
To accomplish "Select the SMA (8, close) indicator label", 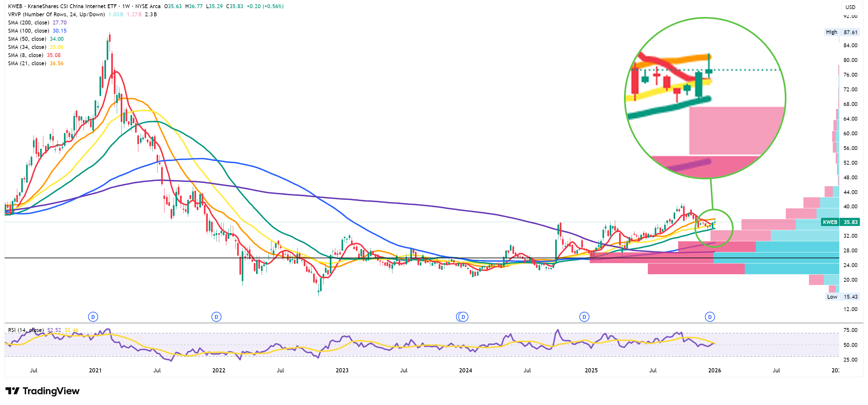I will point(26,55).
